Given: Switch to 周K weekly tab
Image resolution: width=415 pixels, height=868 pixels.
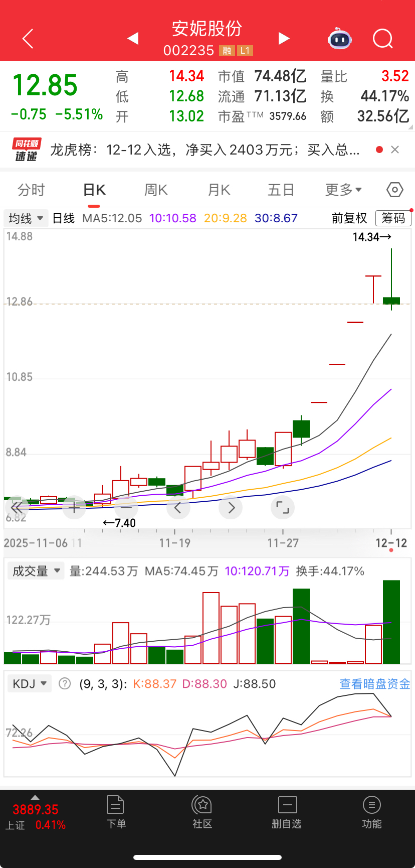Looking at the screenshot, I should point(156,190).
